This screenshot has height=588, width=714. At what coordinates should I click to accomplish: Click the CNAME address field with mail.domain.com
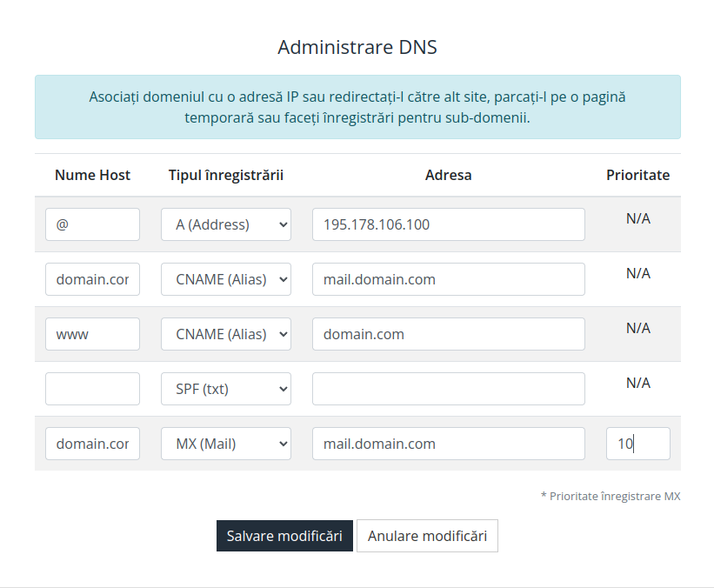click(449, 279)
